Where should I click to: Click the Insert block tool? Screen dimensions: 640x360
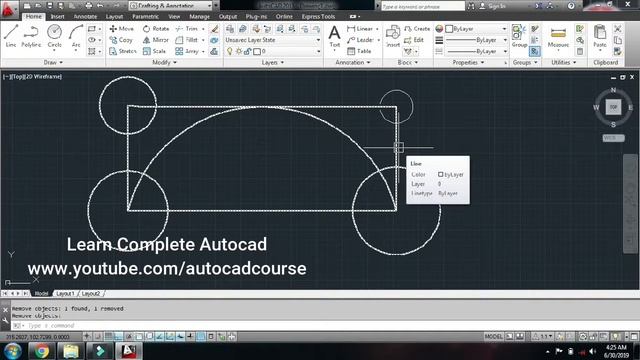pyautogui.click(x=393, y=36)
